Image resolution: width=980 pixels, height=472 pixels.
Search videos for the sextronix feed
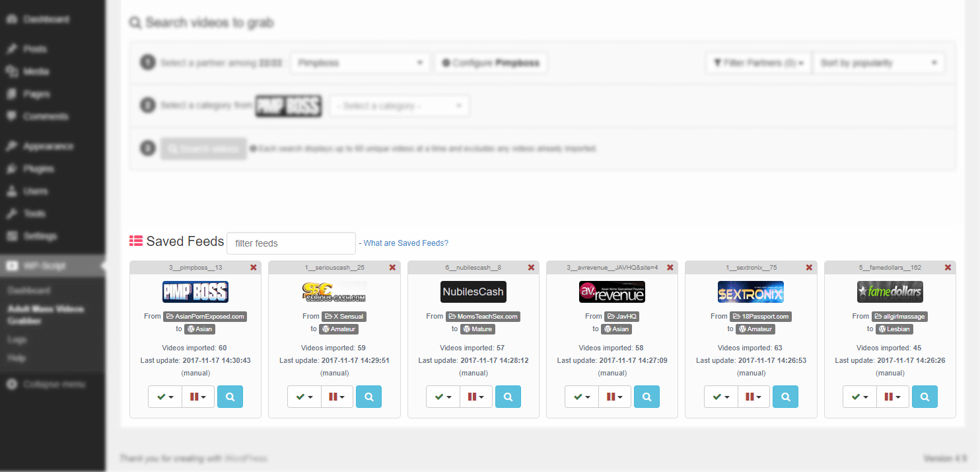pos(785,397)
